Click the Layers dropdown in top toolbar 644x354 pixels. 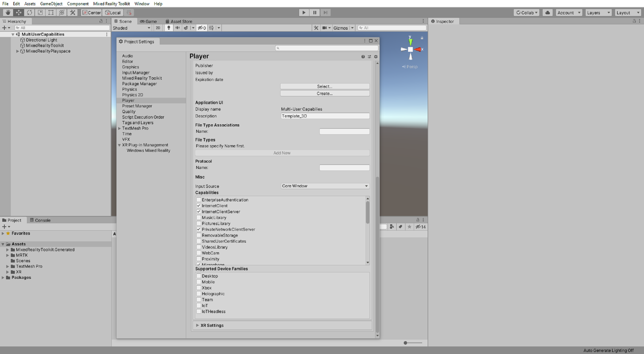[598, 12]
